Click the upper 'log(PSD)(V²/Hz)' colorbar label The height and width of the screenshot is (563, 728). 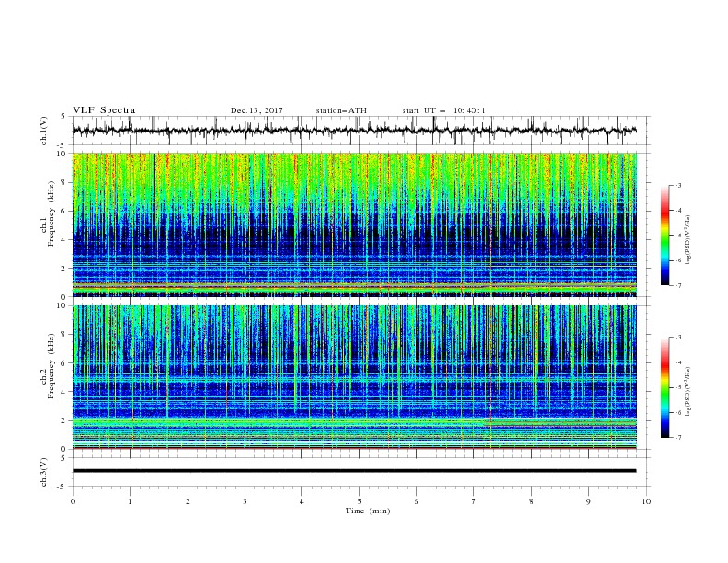coord(688,240)
